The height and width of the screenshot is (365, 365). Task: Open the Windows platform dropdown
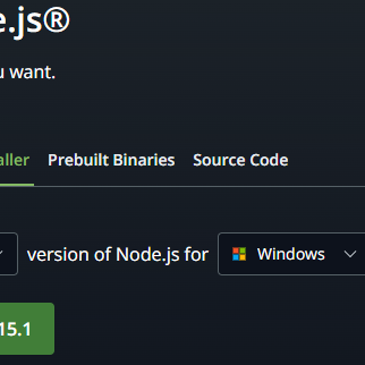point(292,254)
